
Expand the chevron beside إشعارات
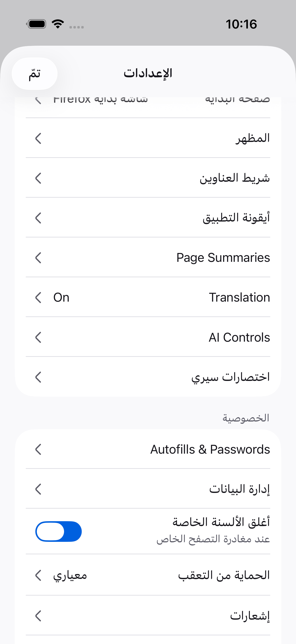tap(38, 616)
